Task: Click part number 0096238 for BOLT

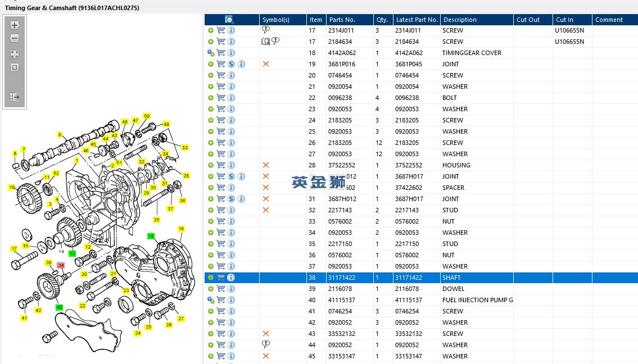Action: click(x=340, y=98)
